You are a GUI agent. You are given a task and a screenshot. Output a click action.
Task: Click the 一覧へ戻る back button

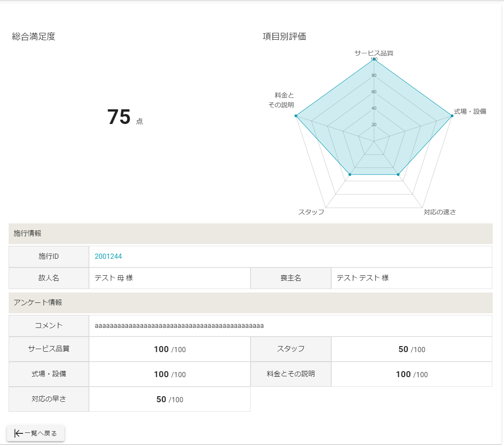point(36,433)
